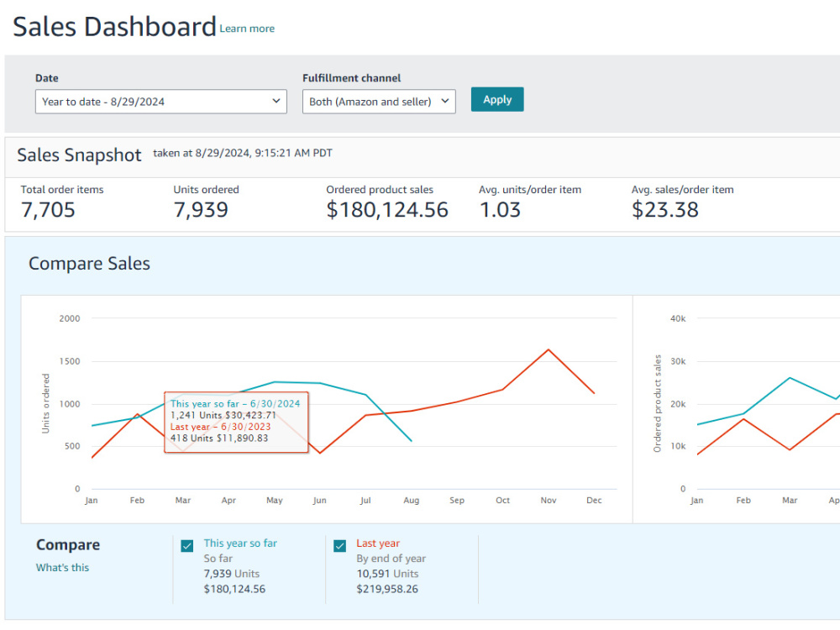Click the Apply button
This screenshot has height=630, width=840.
tap(497, 100)
